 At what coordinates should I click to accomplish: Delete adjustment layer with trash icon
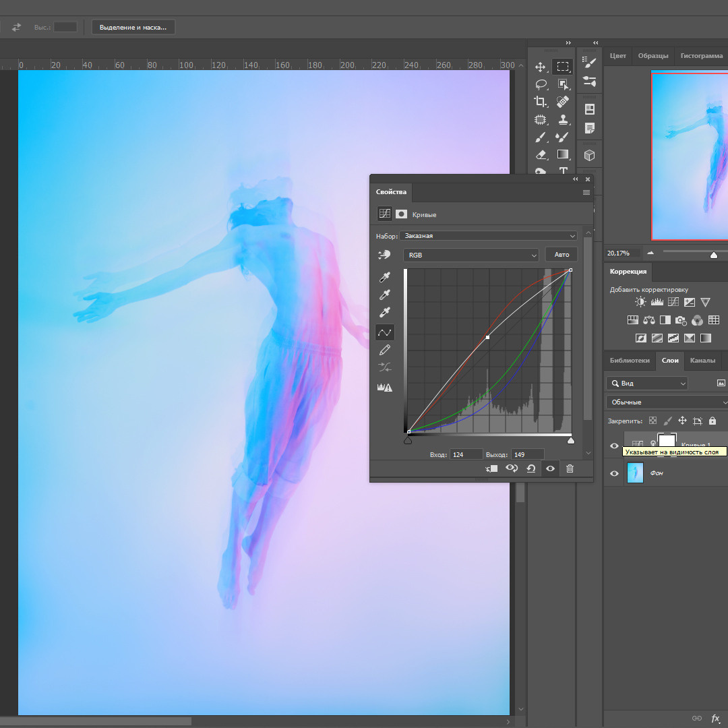[570, 468]
